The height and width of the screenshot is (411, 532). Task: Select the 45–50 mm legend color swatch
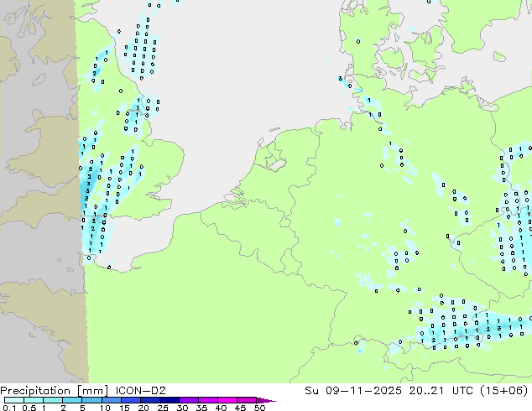click(247, 400)
